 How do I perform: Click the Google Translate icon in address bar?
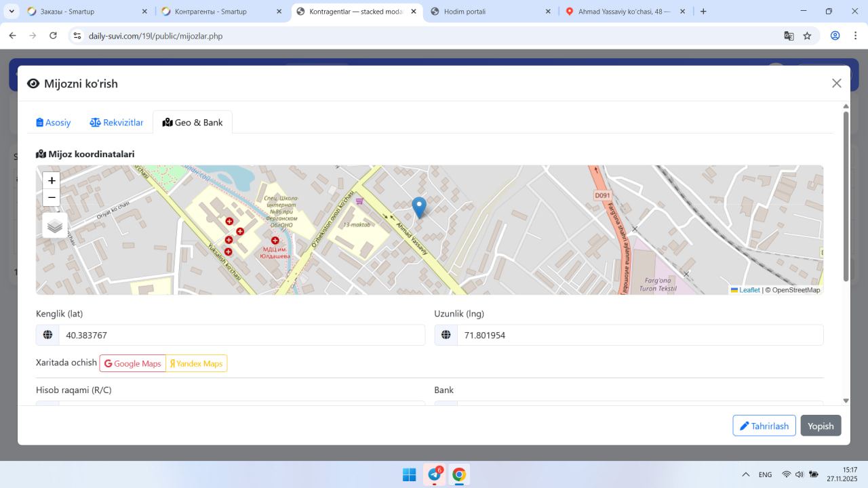[789, 36]
